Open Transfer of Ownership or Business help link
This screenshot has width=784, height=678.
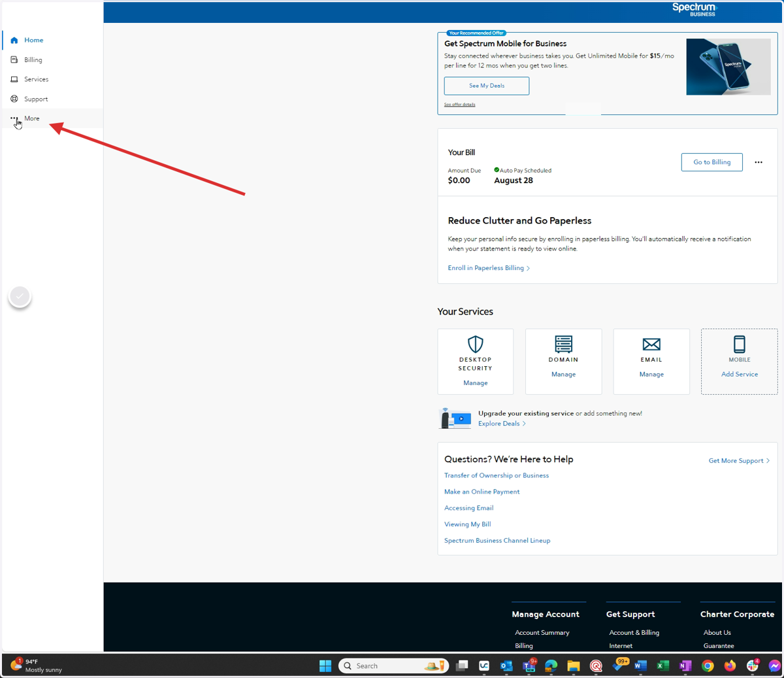[497, 475]
